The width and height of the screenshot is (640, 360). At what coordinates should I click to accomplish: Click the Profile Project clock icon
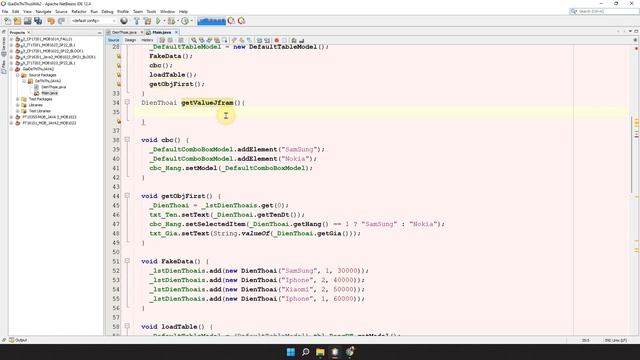pos(185,21)
